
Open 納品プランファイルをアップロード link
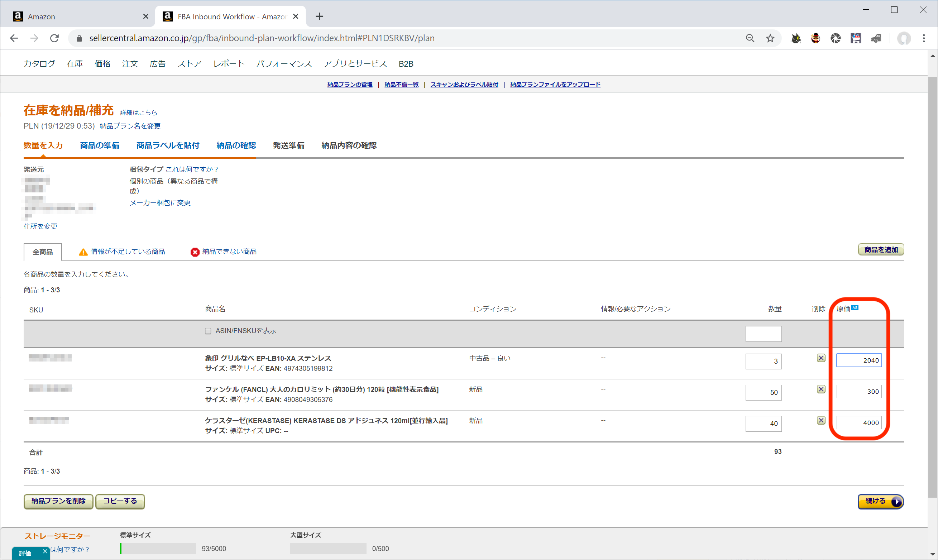[x=555, y=85]
